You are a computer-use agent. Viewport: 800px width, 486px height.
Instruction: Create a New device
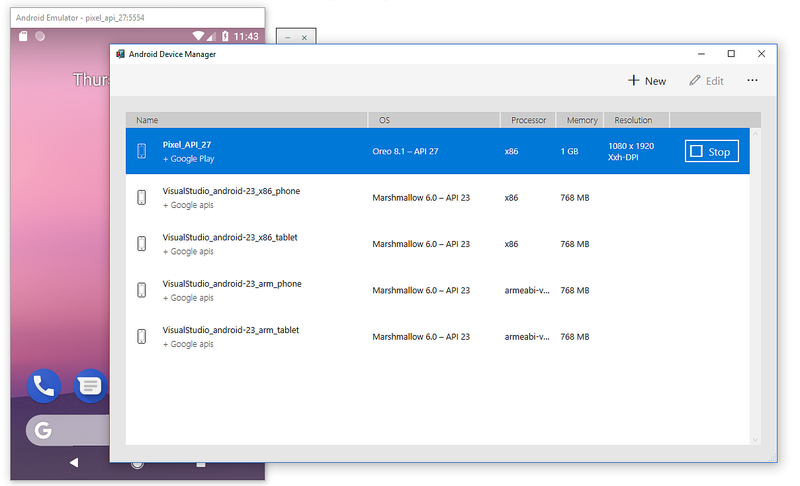coord(647,81)
